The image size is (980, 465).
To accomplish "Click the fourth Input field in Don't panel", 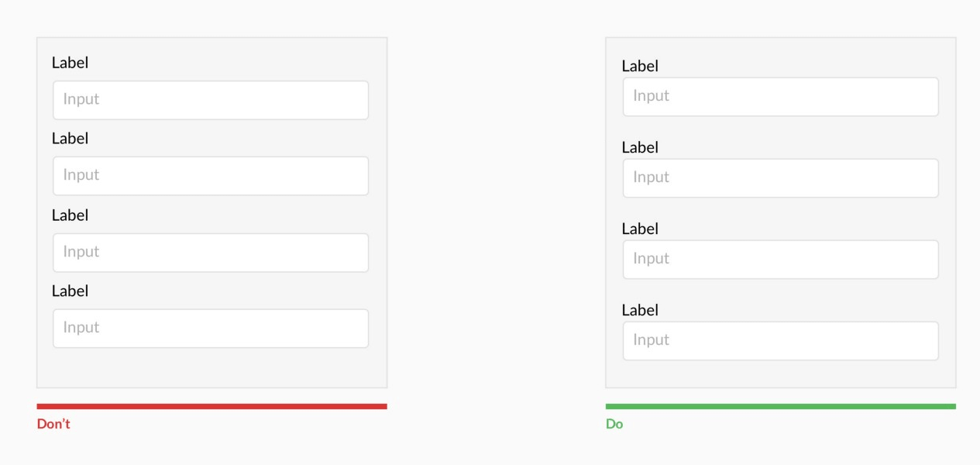I will pyautogui.click(x=210, y=328).
